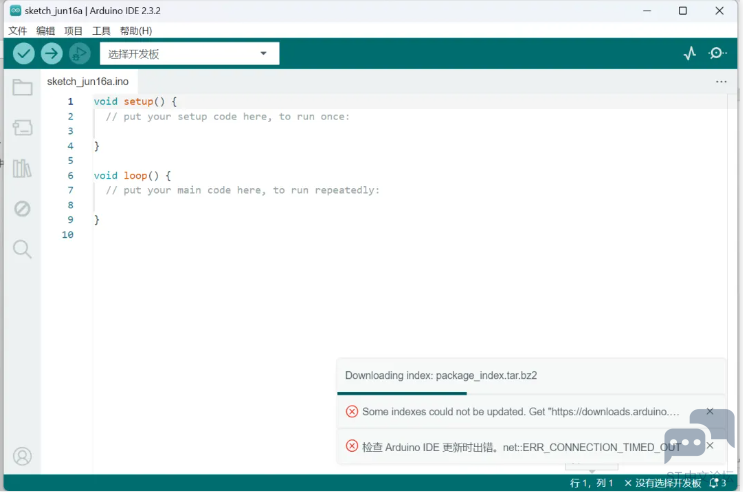Image resolution: width=743 pixels, height=492 pixels.
Task: Maximize the Arduino IDE window
Action: 683,10
